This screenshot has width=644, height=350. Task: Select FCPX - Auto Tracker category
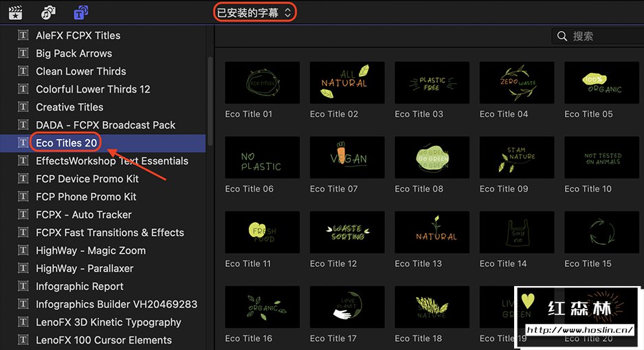pyautogui.click(x=102, y=215)
